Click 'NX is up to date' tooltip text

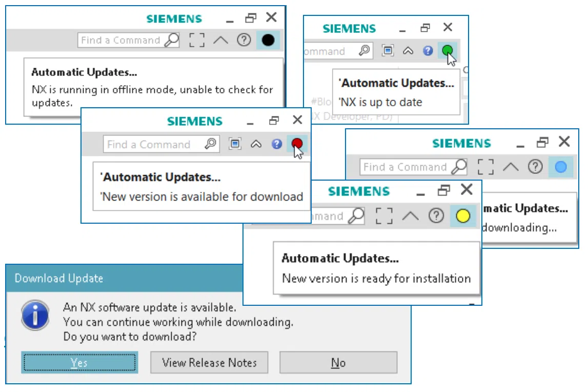coord(380,102)
